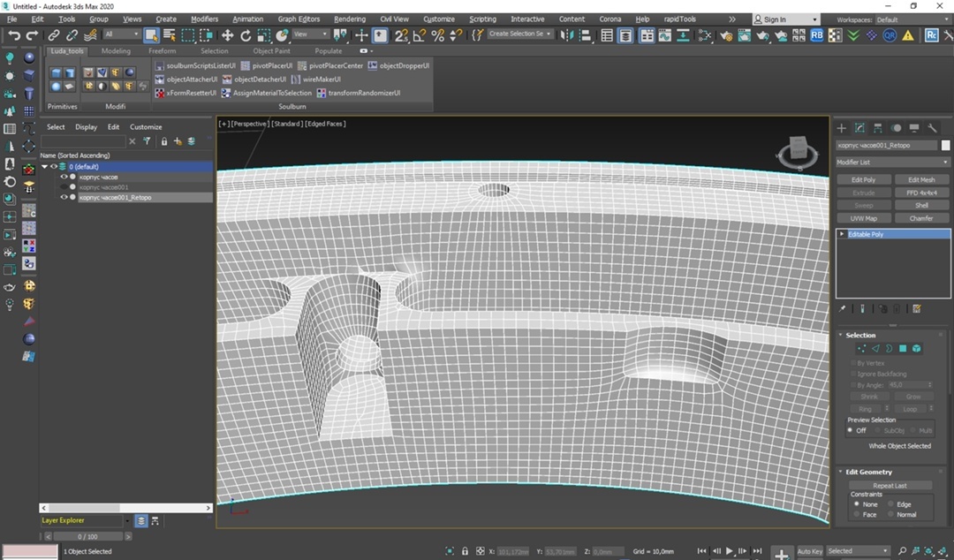The image size is (954, 560).
Task: Click the Edit Poly modifier button
Action: pyautogui.click(x=864, y=179)
